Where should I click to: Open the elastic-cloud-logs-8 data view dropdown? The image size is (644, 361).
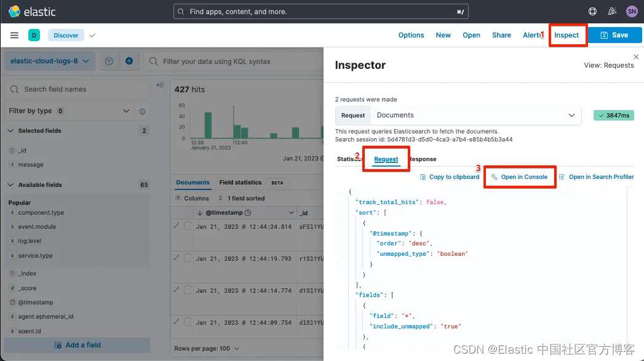click(50, 61)
